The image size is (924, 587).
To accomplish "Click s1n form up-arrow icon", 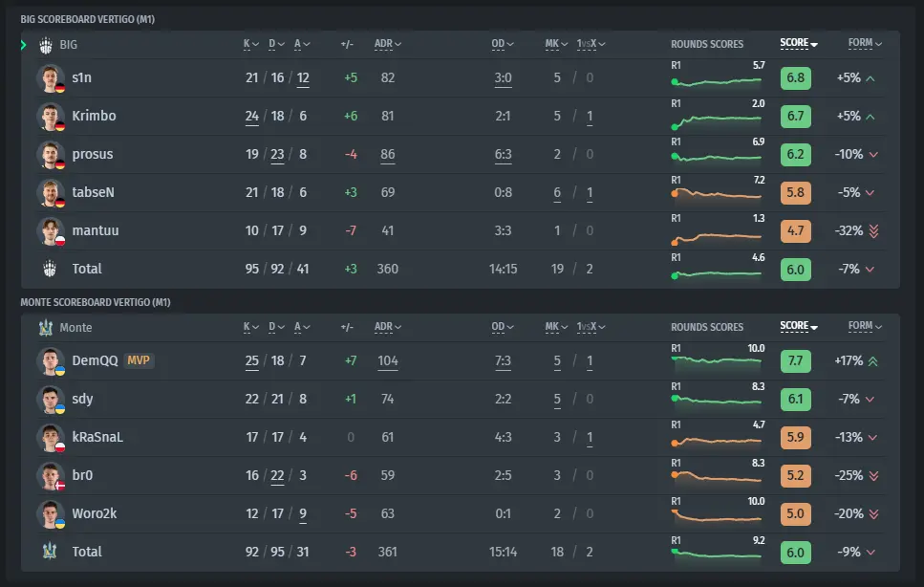I will (870, 78).
